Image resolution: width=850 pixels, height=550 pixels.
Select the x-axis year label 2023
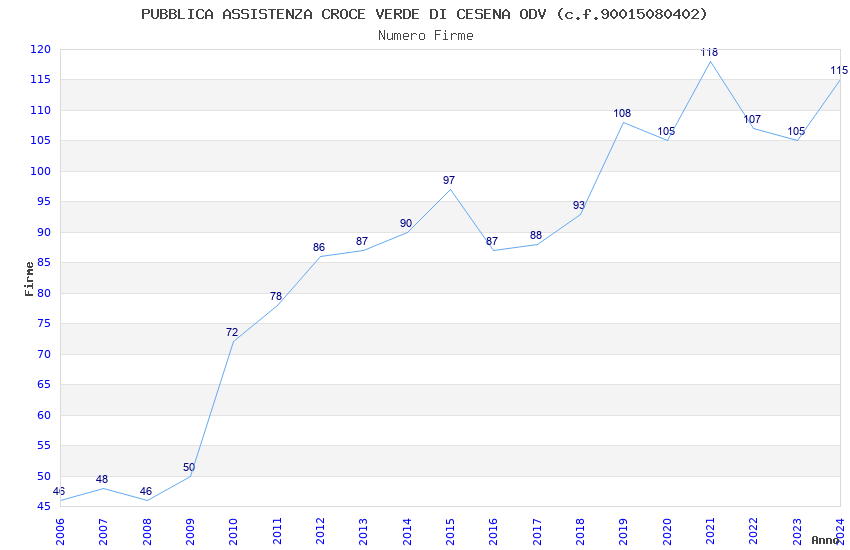click(x=797, y=532)
